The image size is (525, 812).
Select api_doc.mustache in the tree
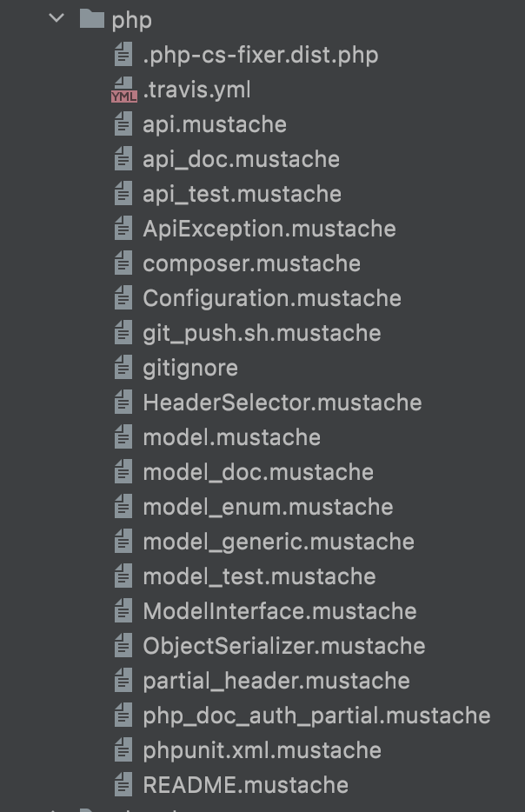[x=242, y=159]
